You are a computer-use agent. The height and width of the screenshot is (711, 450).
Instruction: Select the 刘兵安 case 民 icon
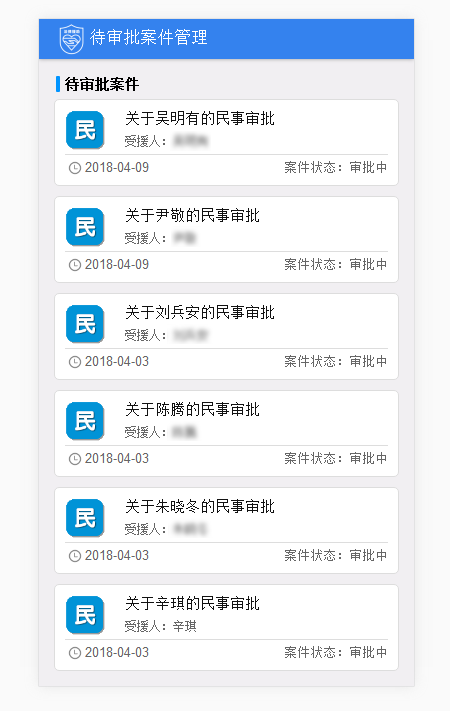85,324
